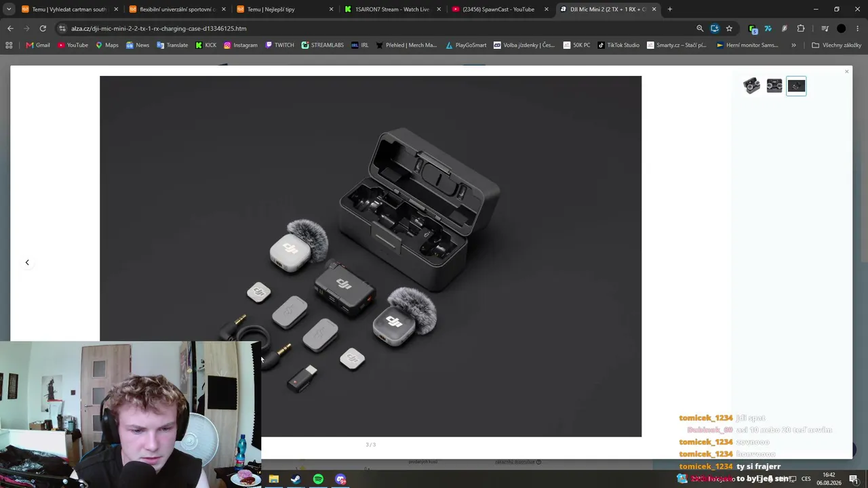
Task: Open the TWITCH bookmark
Action: [x=279, y=45]
